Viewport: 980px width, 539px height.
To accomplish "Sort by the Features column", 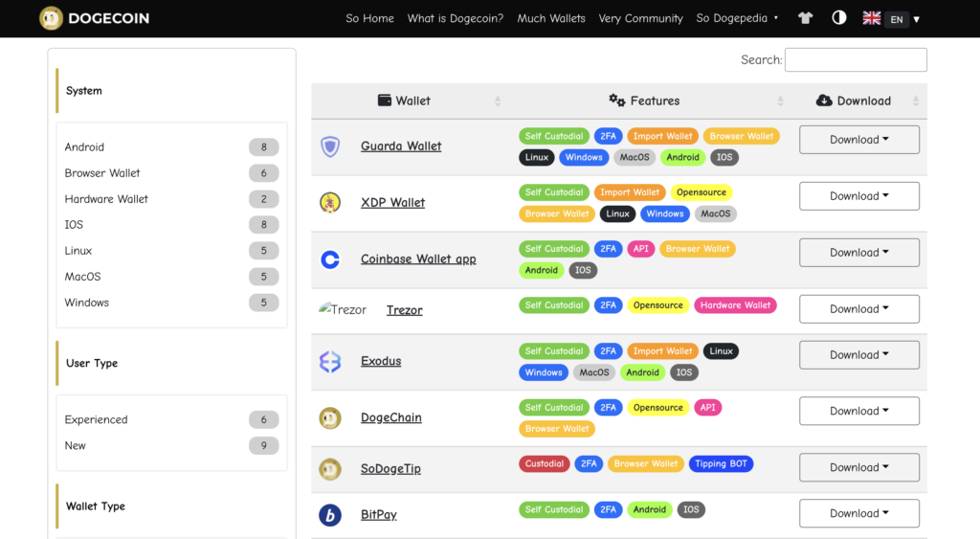I will point(780,101).
